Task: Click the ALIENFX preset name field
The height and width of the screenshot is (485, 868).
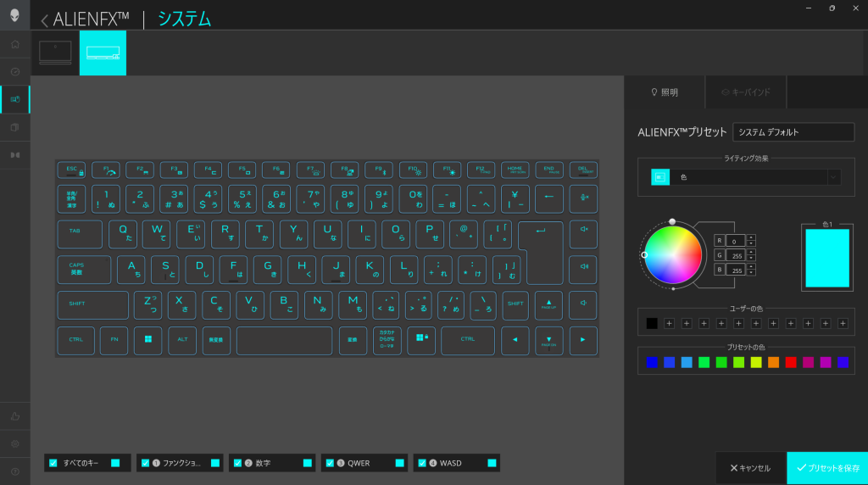Action: pos(793,132)
